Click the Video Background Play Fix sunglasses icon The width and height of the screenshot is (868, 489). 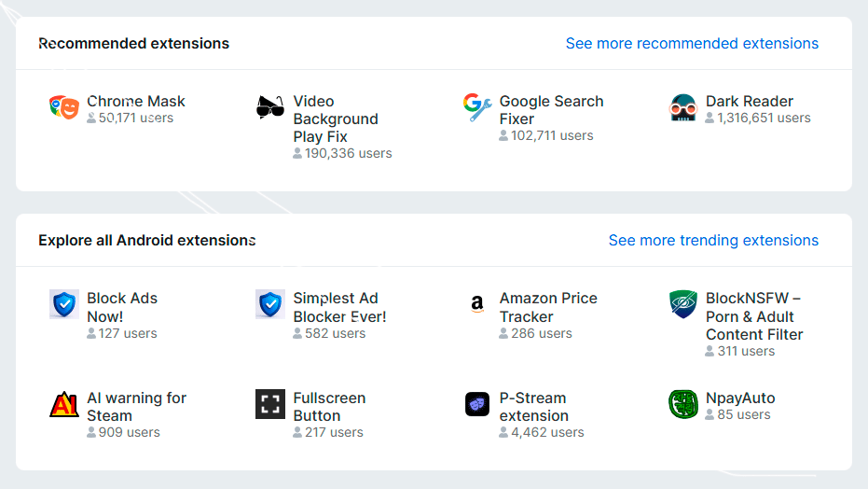[x=270, y=107]
